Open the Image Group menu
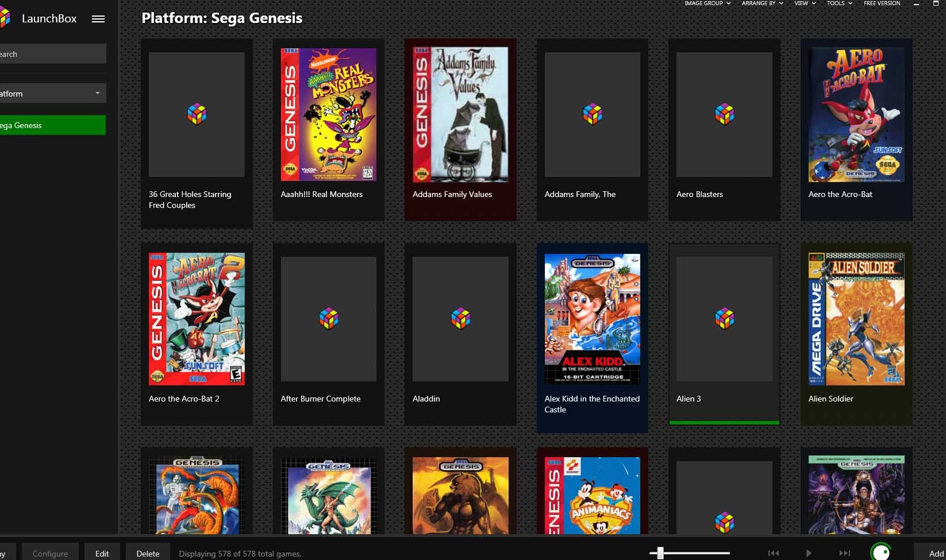This screenshot has height=560, width=946. tap(707, 3)
